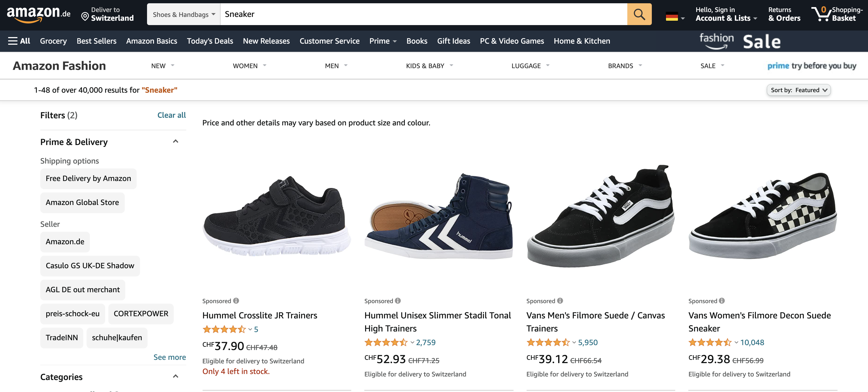
Task: Click the German flag language selector
Action: [674, 16]
